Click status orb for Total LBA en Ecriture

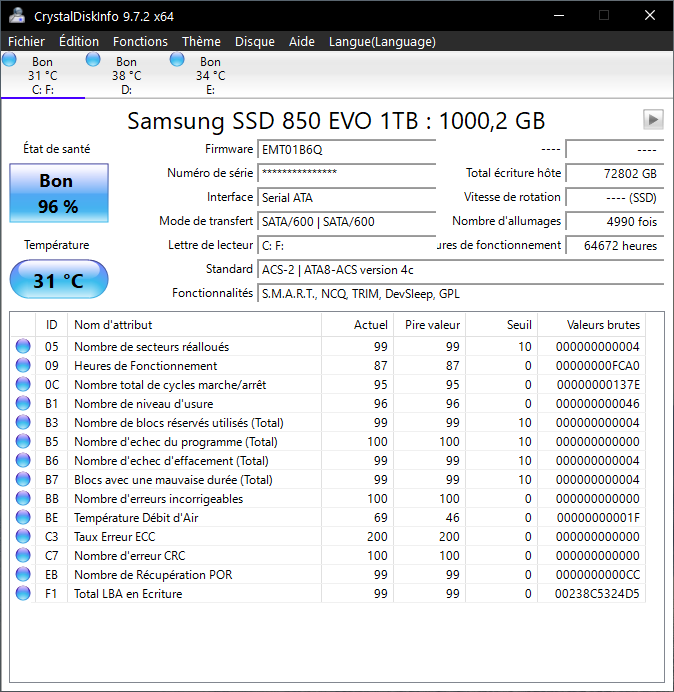pos(23,593)
